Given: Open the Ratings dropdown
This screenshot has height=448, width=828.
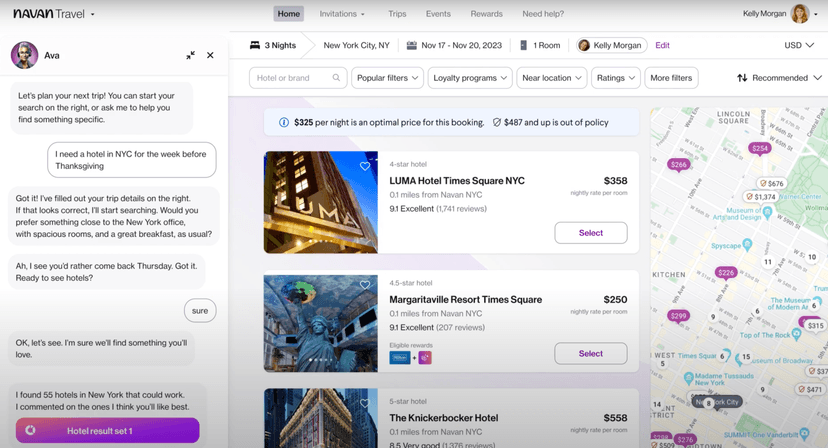Looking at the screenshot, I should coord(616,78).
